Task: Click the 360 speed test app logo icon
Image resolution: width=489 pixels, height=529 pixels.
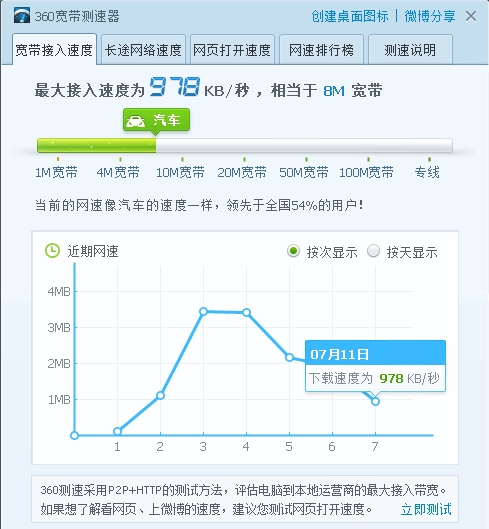Action: (x=22, y=16)
